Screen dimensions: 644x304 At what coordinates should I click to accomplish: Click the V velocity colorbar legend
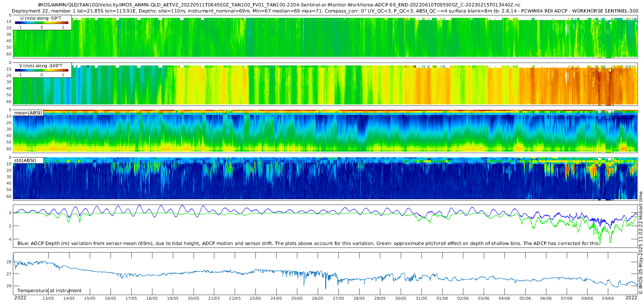point(42,70)
